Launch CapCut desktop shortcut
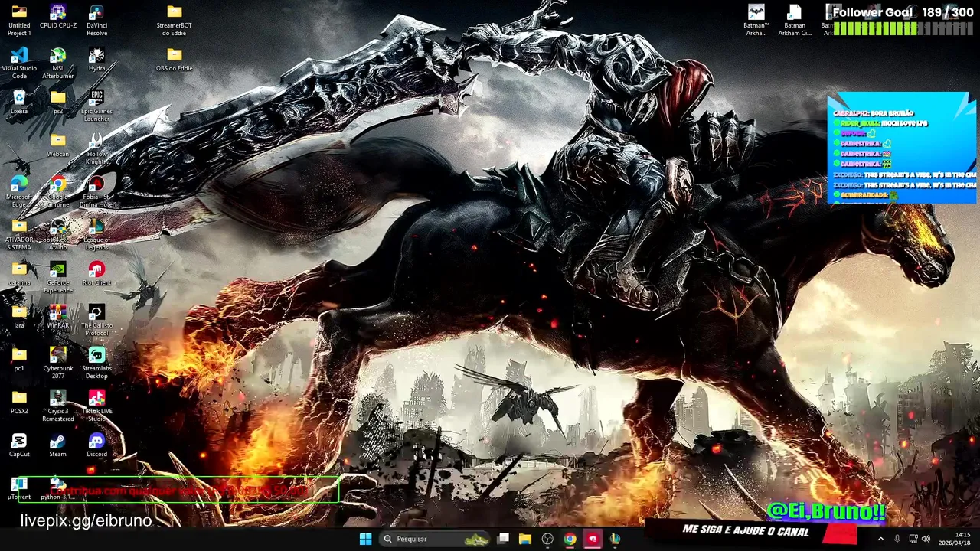This screenshot has width=980, height=551. (19, 445)
